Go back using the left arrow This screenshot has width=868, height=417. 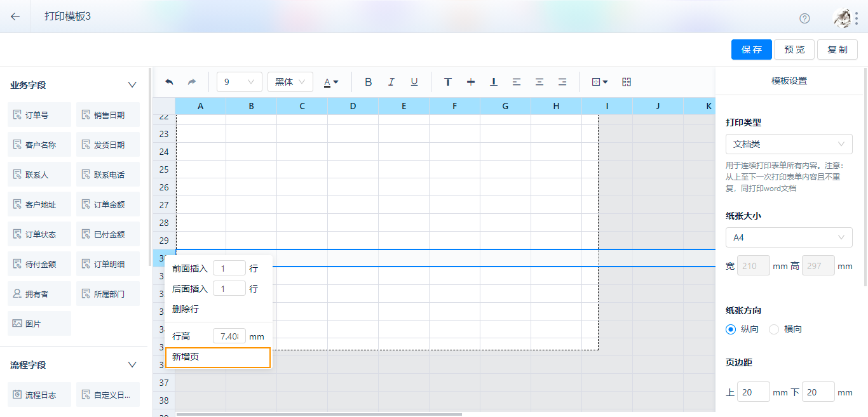pos(15,17)
